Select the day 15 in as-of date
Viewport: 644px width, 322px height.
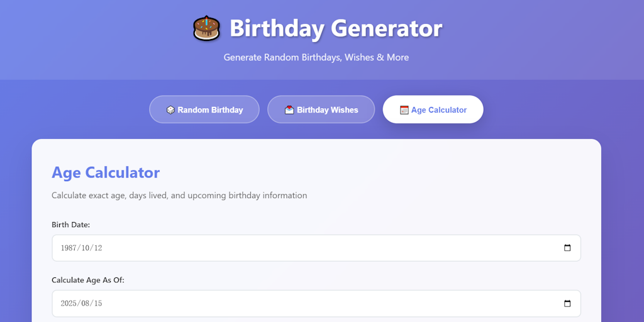[x=97, y=303]
